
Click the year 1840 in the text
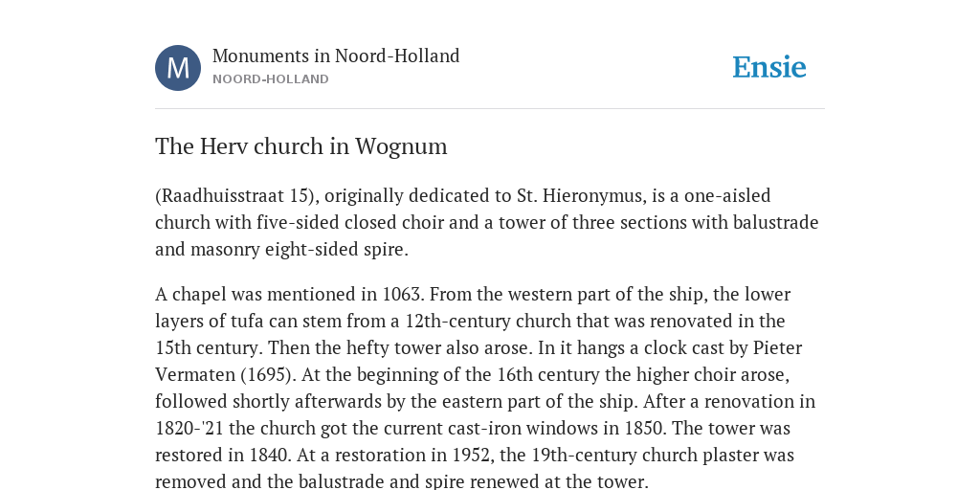click(270, 455)
